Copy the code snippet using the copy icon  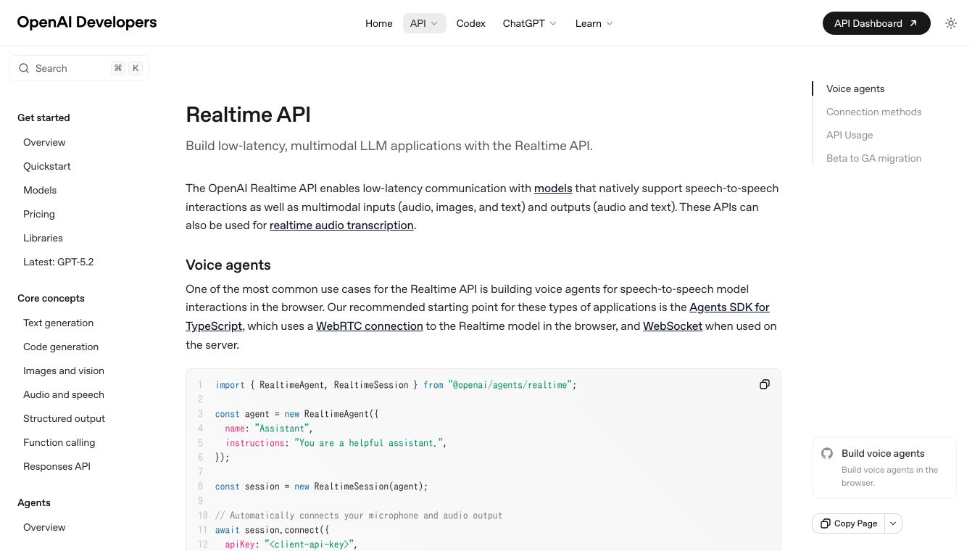(x=765, y=384)
